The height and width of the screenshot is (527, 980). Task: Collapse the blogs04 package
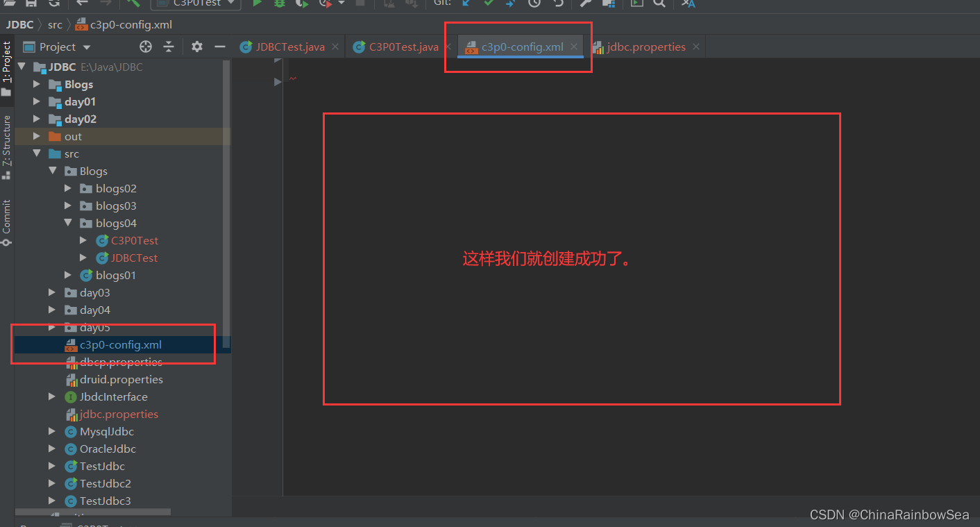68,223
